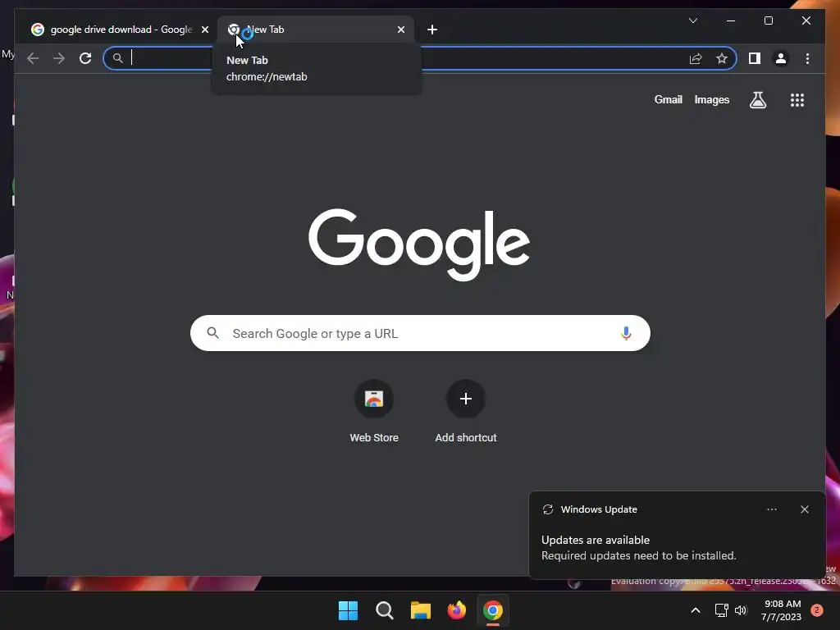Bookmark this tab with the star icon
This screenshot has width=840, height=630.
click(x=722, y=58)
